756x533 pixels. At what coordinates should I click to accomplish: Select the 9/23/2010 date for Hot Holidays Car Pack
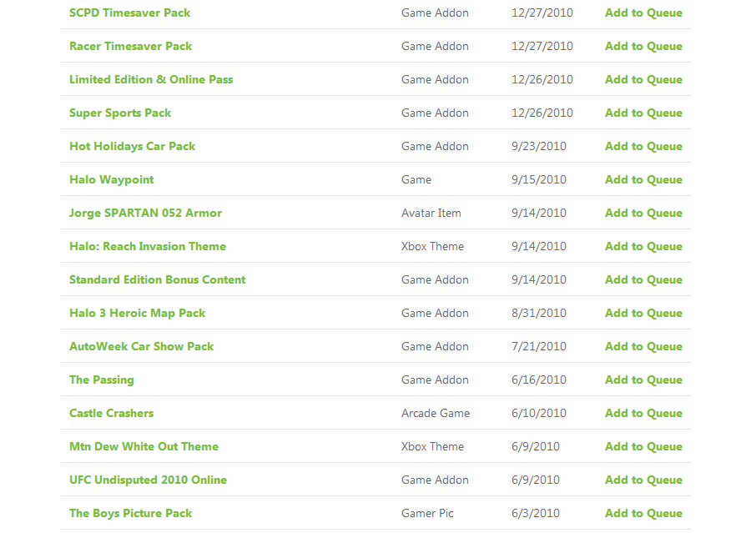(539, 147)
